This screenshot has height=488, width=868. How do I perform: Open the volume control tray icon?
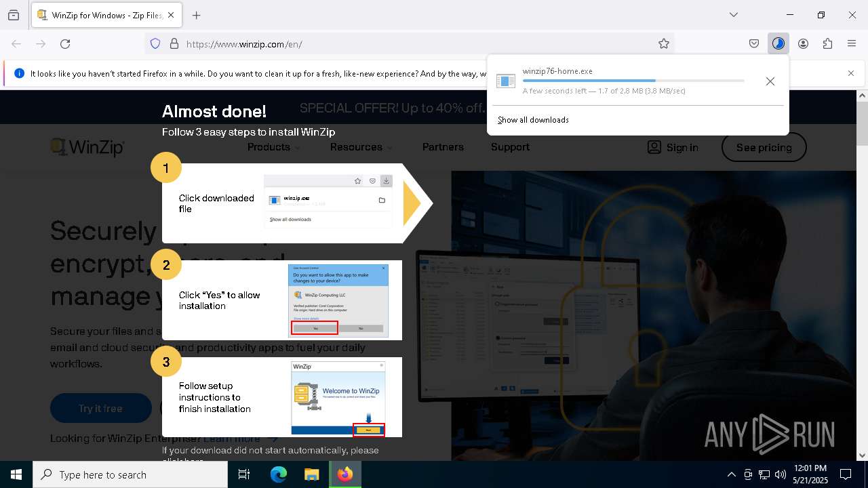point(781,474)
